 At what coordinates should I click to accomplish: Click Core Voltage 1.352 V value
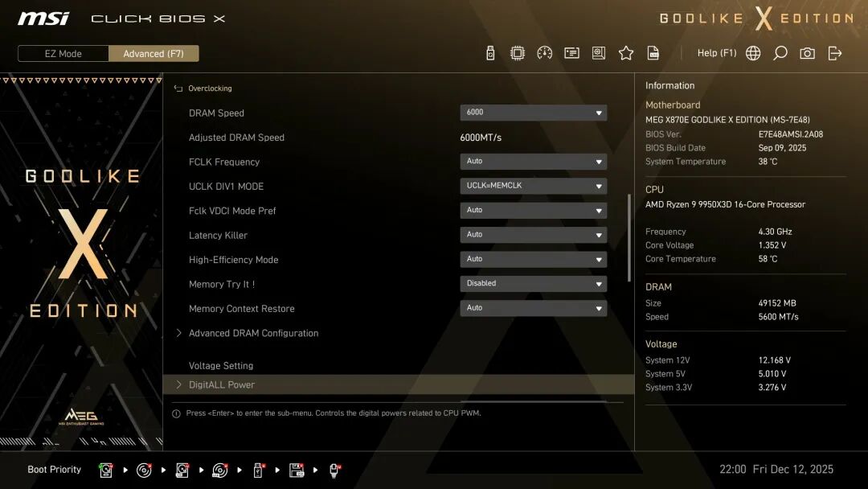click(772, 245)
